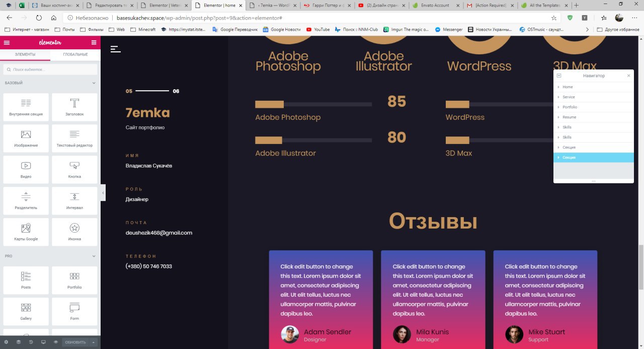This screenshot has height=349, width=644.
Task: Open Navigator layers icon in bottom bar
Action: pyautogui.click(x=19, y=342)
